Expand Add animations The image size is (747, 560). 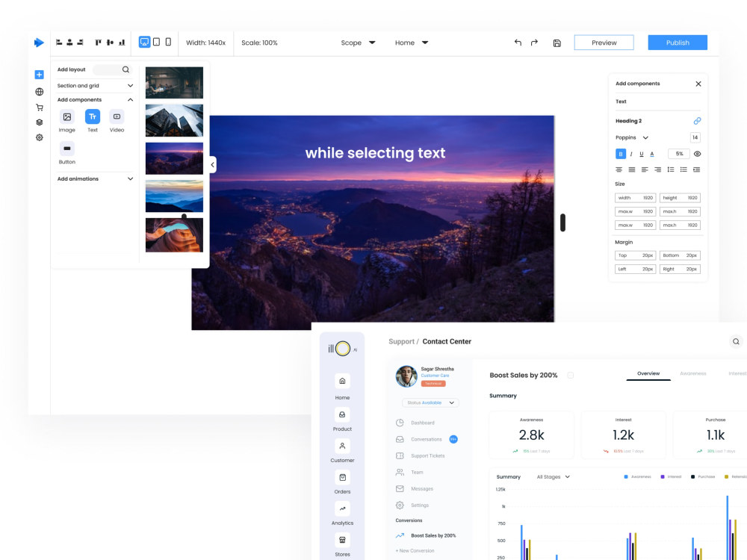coord(95,178)
